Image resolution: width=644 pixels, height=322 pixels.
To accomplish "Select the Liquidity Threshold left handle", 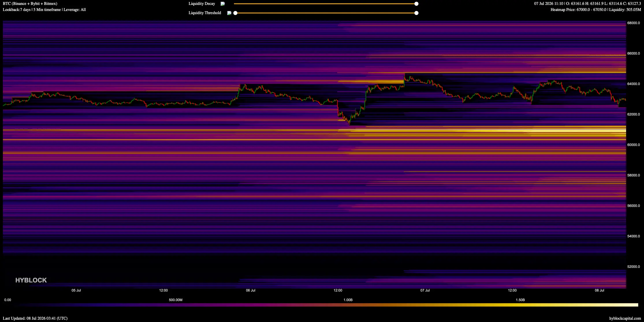I will click(235, 13).
